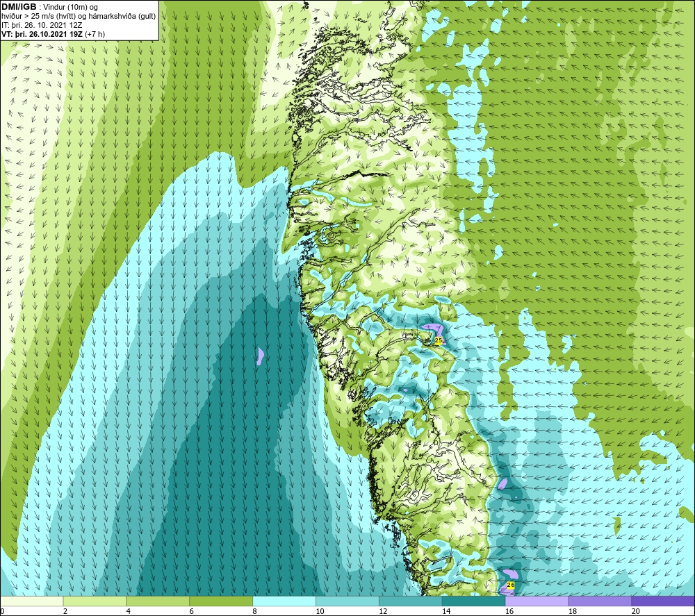Click the legend scale label 6
This screenshot has height=616, width=695.
pos(192,611)
